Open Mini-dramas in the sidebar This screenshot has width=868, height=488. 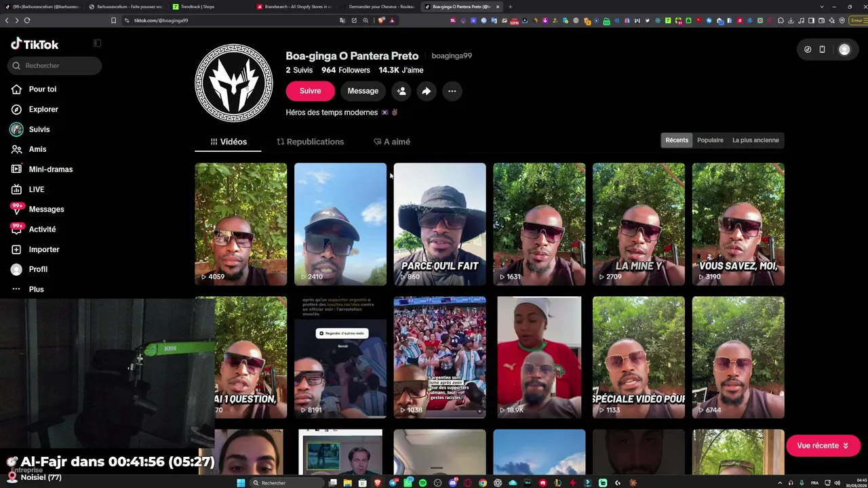coord(50,169)
